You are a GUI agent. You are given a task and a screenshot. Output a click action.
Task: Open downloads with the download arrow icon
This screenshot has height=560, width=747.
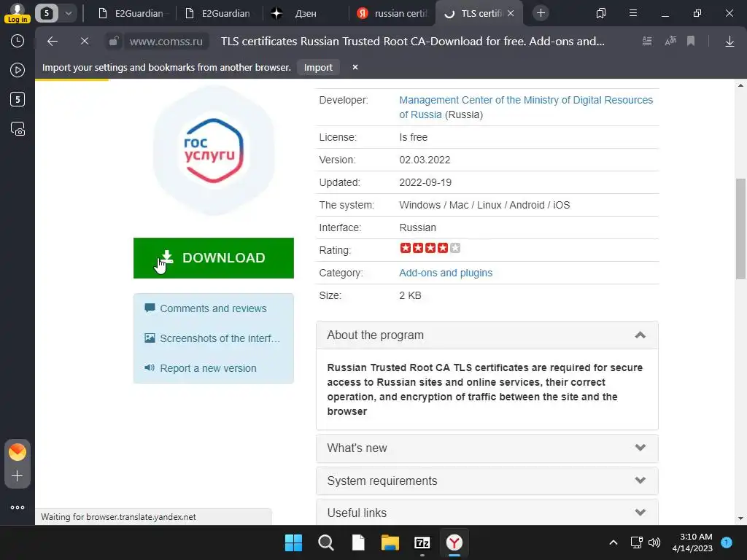(x=729, y=42)
